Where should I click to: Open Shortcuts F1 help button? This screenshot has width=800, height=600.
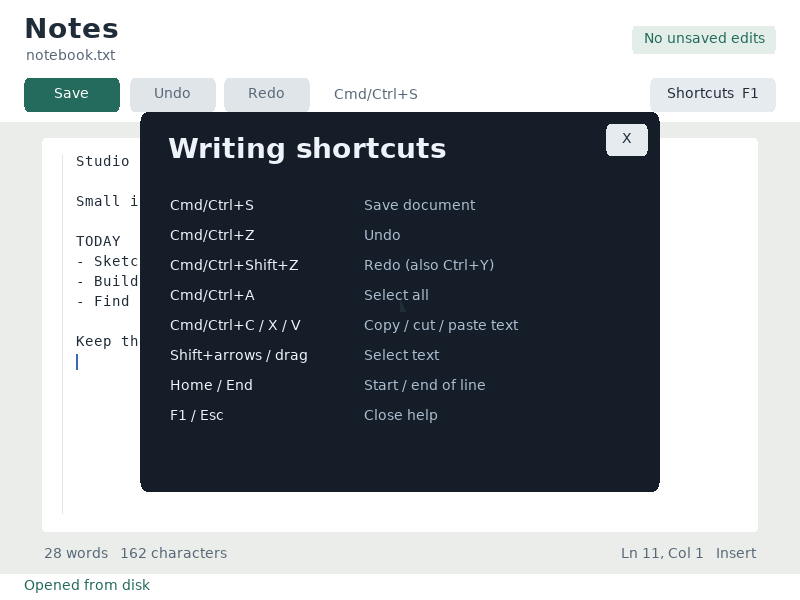[x=712, y=94]
